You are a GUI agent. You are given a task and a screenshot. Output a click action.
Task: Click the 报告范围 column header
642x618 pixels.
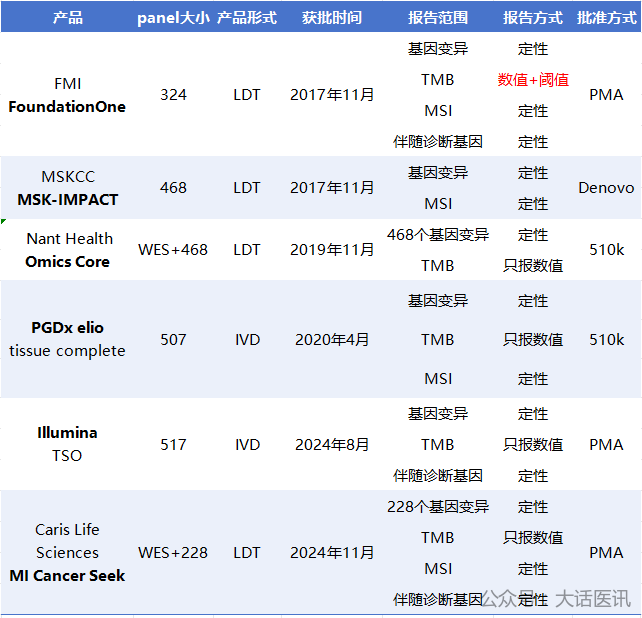point(438,18)
